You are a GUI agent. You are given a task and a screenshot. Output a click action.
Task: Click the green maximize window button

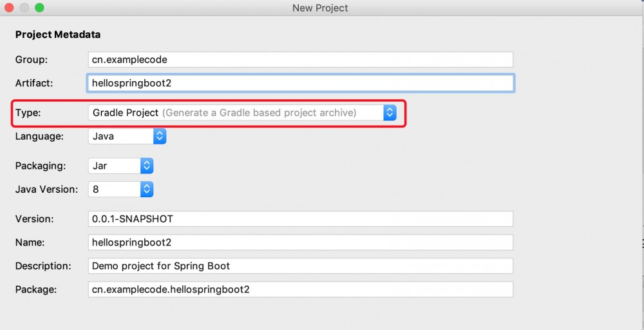pyautogui.click(x=39, y=8)
